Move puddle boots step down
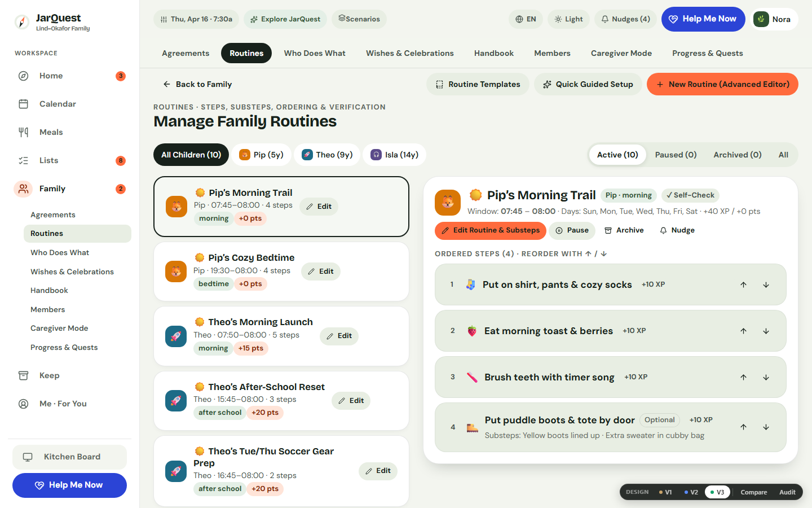Screen dimensions: 812x508 (x=766, y=427)
